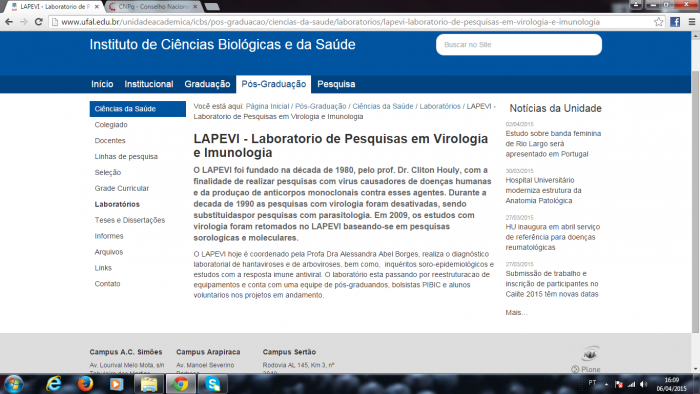Open Informes sidebar link
Viewport: 700px width, 394px height.
tap(108, 236)
